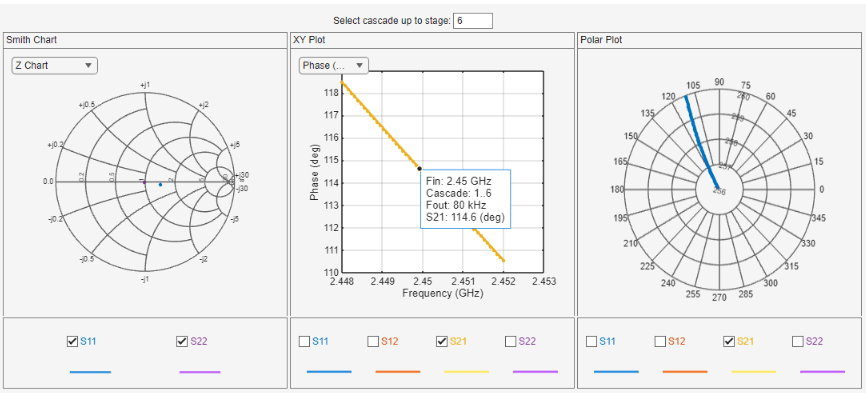The height and width of the screenshot is (393, 866).
Task: Enable S11 checkbox under Polar Plot
Action: pyautogui.click(x=591, y=342)
